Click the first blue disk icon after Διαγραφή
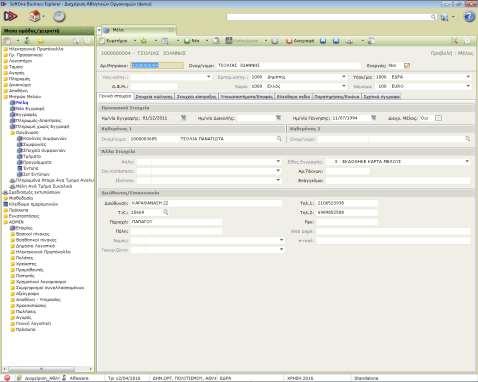 coord(323,41)
